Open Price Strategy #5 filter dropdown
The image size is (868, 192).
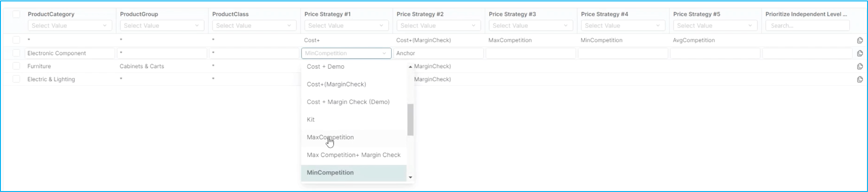[715, 26]
